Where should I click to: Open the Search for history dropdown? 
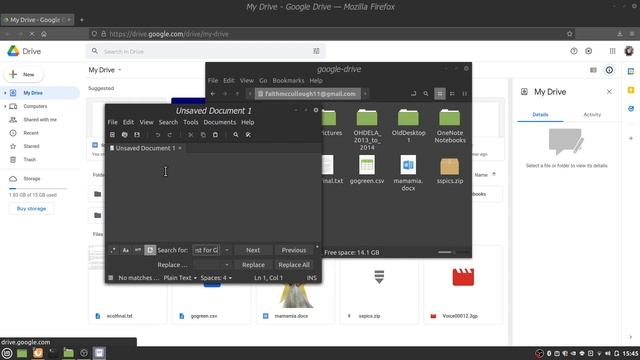[227, 250]
